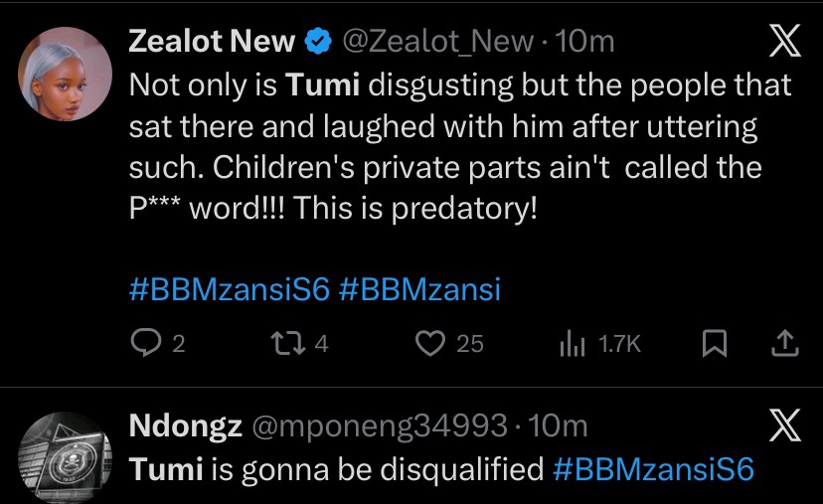The width and height of the screenshot is (823, 504).
Task: Open view analytics showing 1.7K
Action: (x=574, y=344)
